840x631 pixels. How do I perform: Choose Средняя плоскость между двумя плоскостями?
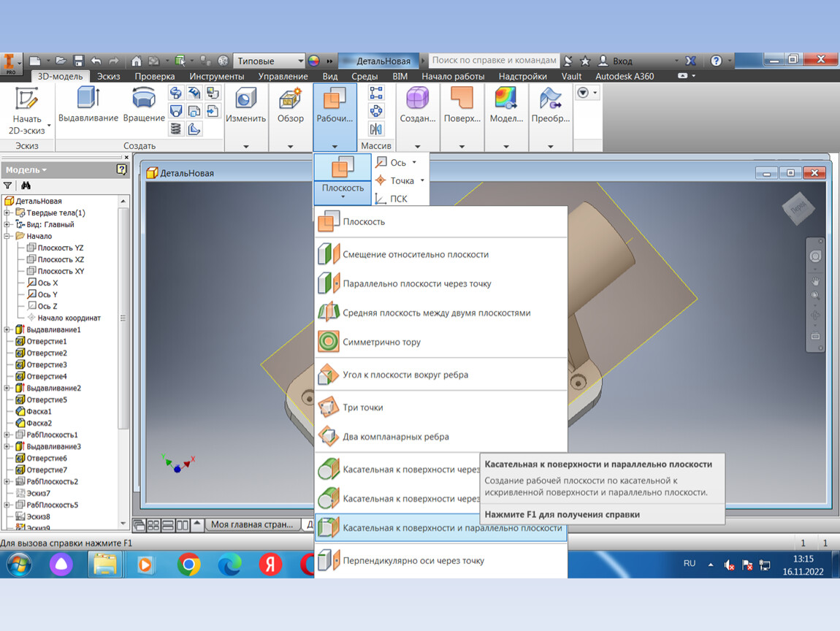pos(441,313)
